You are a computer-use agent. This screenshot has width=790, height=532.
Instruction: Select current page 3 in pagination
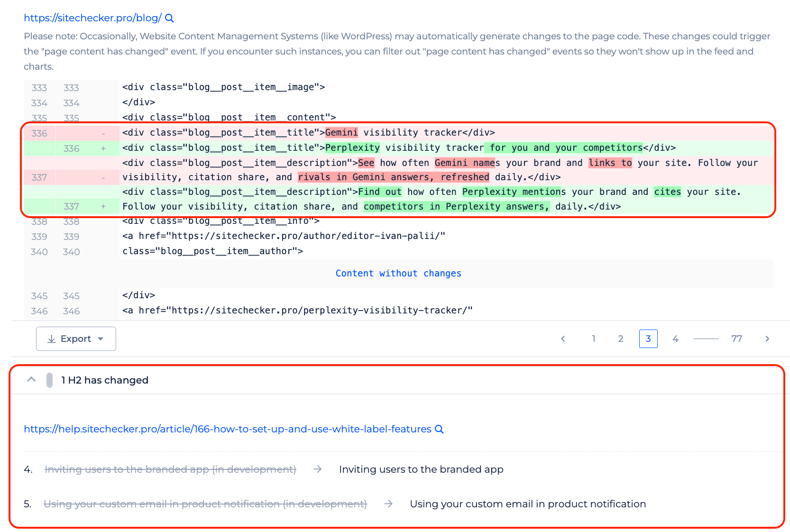tap(648, 339)
